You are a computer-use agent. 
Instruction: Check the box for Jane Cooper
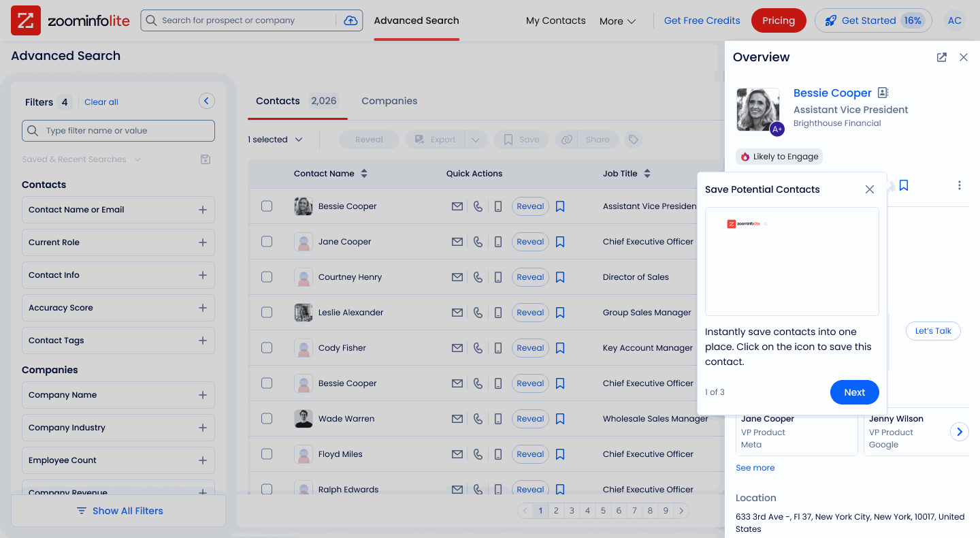[267, 241]
